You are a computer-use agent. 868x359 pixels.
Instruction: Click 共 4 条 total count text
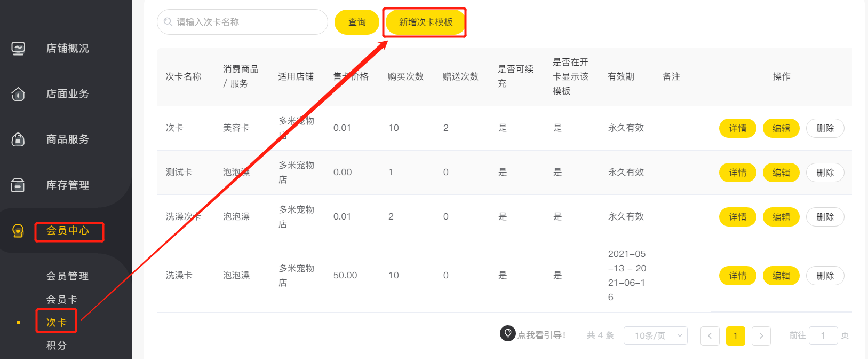pyautogui.click(x=600, y=335)
